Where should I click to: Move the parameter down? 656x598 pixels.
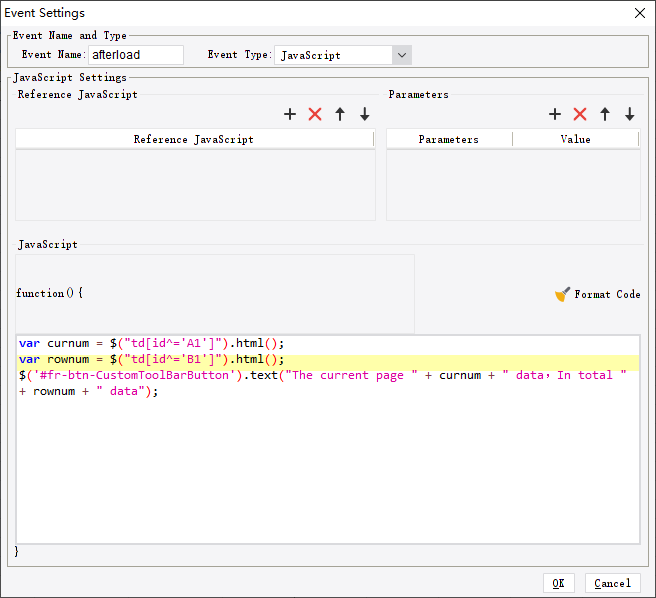coord(630,115)
